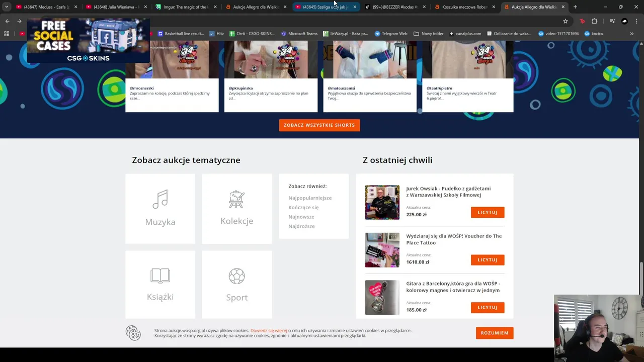Go forward with the browser arrow
The height and width of the screenshot is (362, 644).
click(19, 21)
